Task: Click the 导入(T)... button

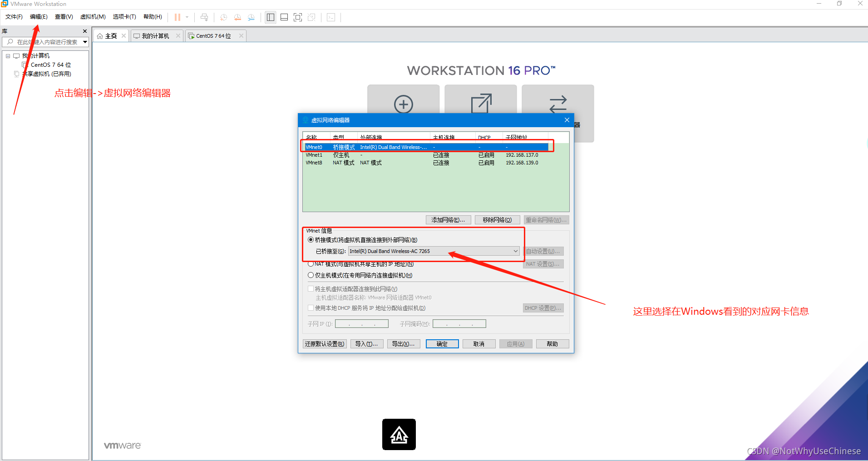Action: [367, 344]
